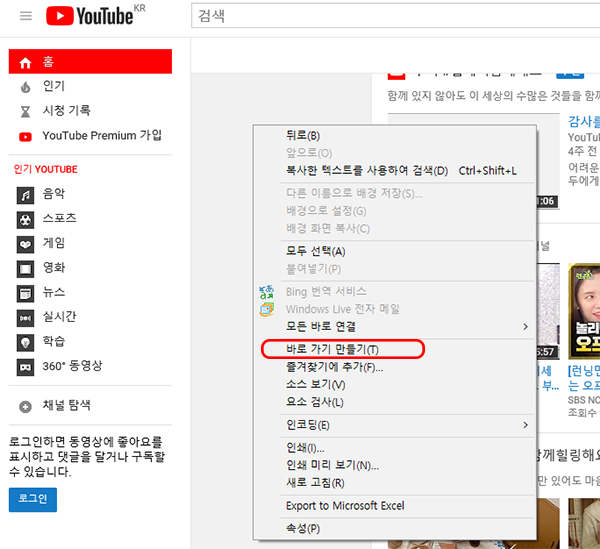
Task: Click the 인기 YOUTUBE heading
Action: 46,169
